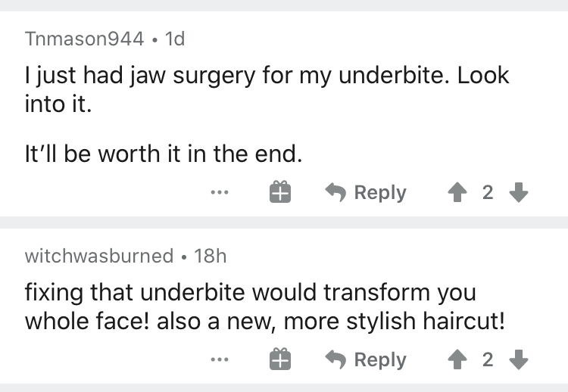Screen dimensions: 568x392
Task: Open three-dot menu on witchwasburned's comment
Action: coord(220,360)
